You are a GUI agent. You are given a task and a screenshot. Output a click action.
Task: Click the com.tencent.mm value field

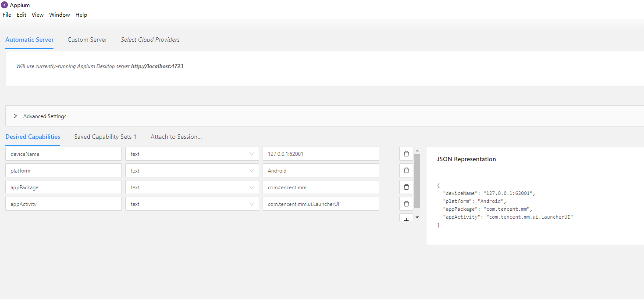(321, 187)
